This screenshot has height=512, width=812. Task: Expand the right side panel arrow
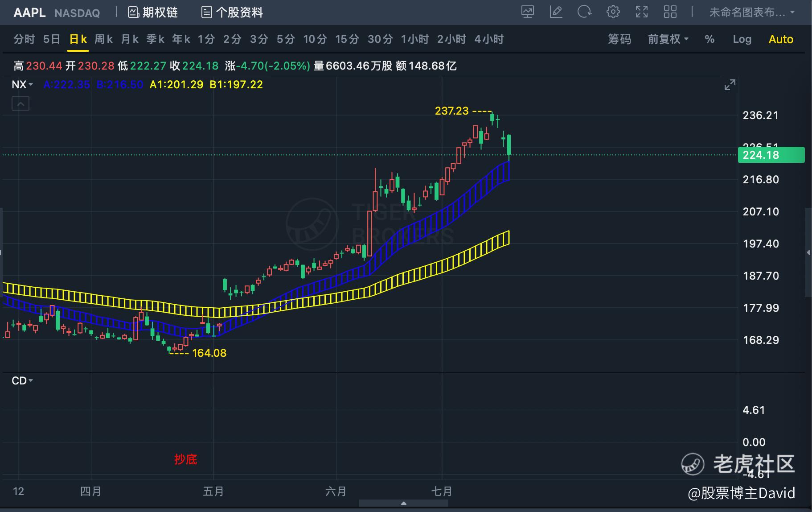point(808,252)
